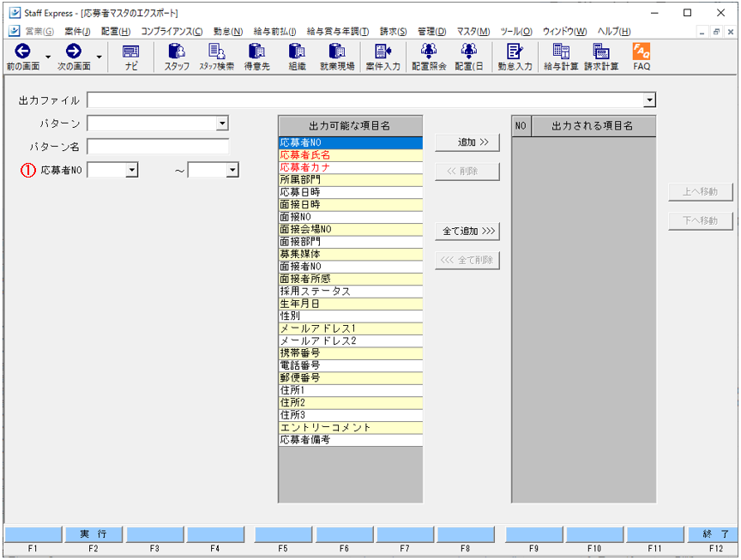Click the 下へ移動 button
Screen dimensions: 741x560
point(701,221)
